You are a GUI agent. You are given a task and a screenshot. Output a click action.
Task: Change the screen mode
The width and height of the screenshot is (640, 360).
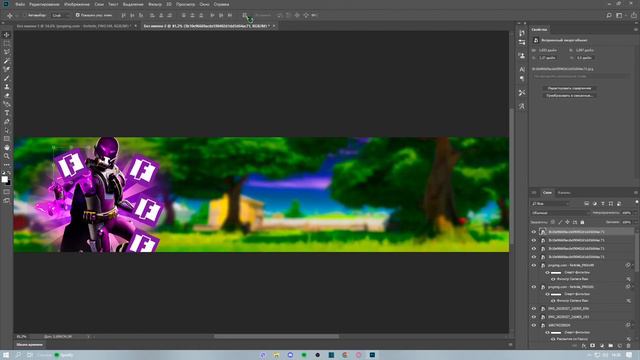tap(7, 200)
